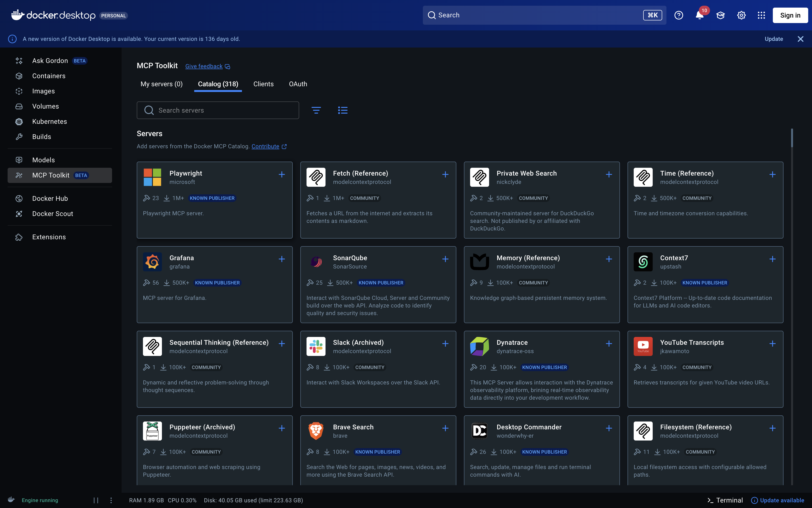Add the Memory (Reference) server
The height and width of the screenshot is (508, 812).
click(x=609, y=259)
